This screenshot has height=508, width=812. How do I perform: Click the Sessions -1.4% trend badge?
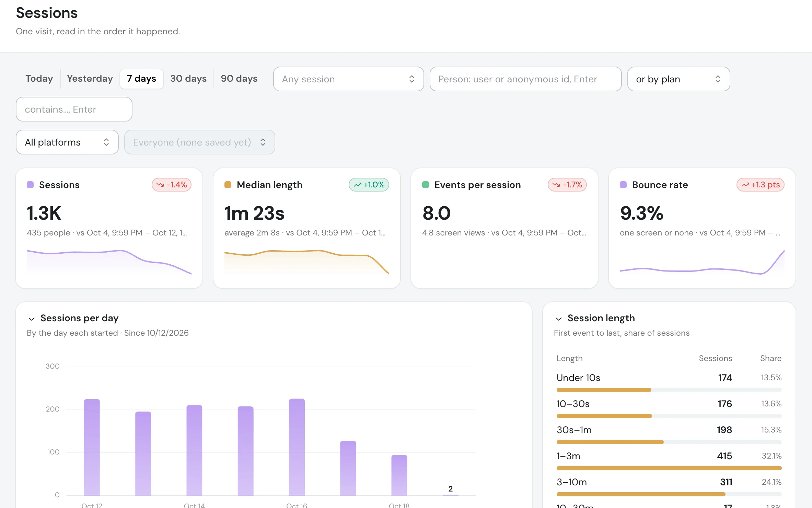point(172,185)
